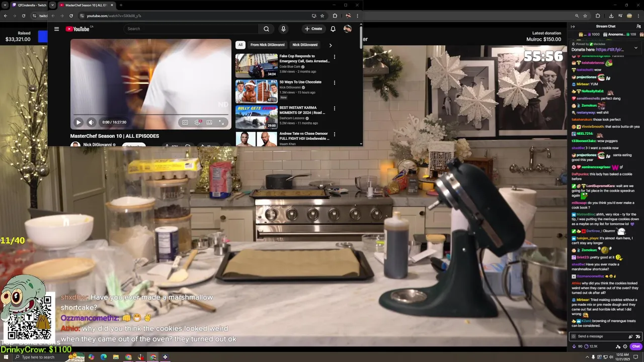
Task: Expand the pinned 'Donate here' message
Action: click(x=635, y=48)
